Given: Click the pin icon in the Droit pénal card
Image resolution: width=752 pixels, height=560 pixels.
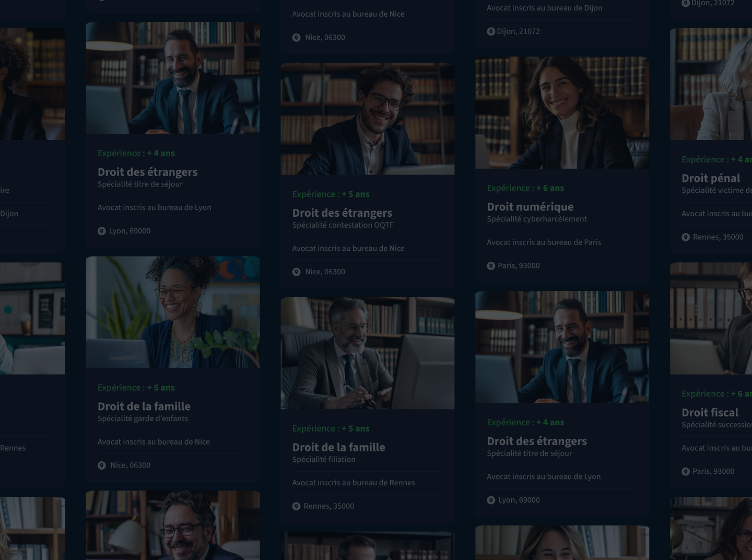Looking at the screenshot, I should click(686, 237).
